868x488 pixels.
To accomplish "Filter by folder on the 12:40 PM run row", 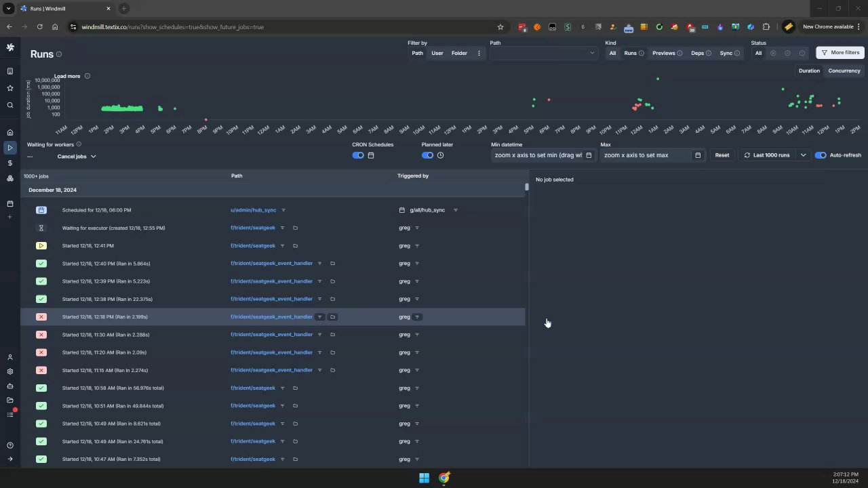I will pyautogui.click(x=333, y=264).
